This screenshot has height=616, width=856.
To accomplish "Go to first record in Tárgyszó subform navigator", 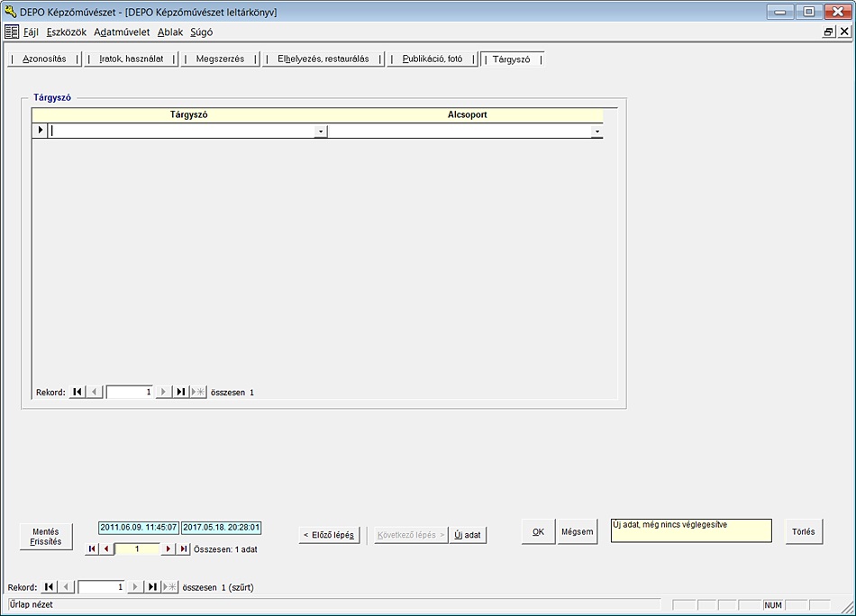I will coord(77,392).
